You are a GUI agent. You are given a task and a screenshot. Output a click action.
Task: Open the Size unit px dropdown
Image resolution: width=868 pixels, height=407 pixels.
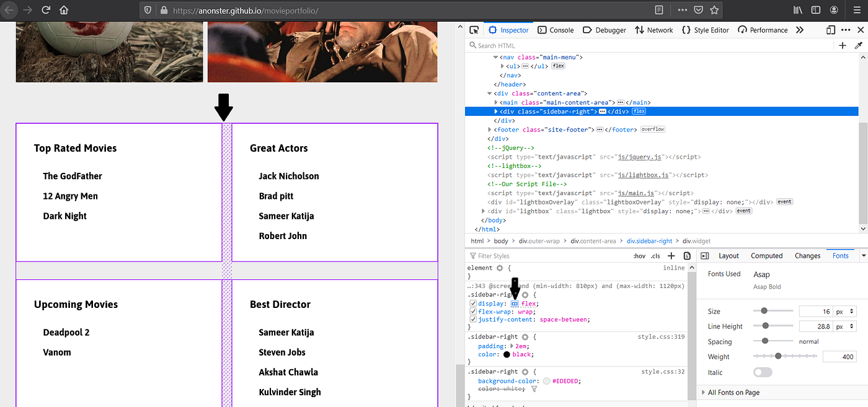click(844, 311)
